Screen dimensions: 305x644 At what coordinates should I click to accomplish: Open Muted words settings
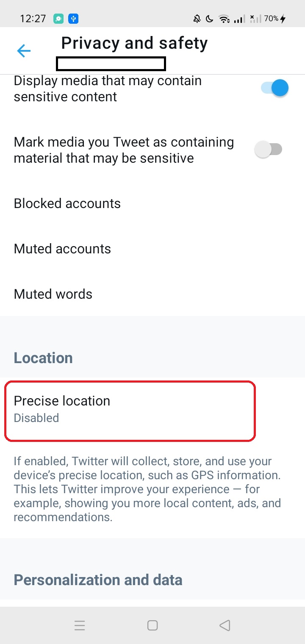pyautogui.click(x=53, y=294)
